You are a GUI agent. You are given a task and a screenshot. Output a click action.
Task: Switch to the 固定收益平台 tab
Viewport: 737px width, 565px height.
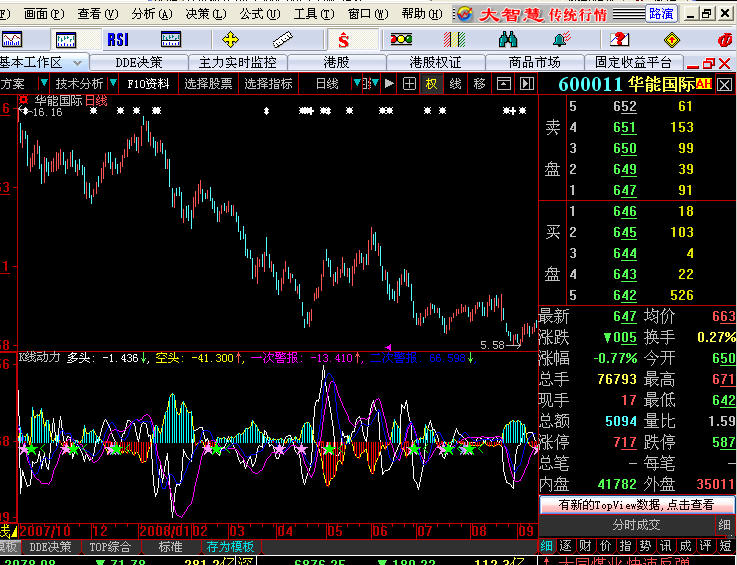pyautogui.click(x=633, y=63)
